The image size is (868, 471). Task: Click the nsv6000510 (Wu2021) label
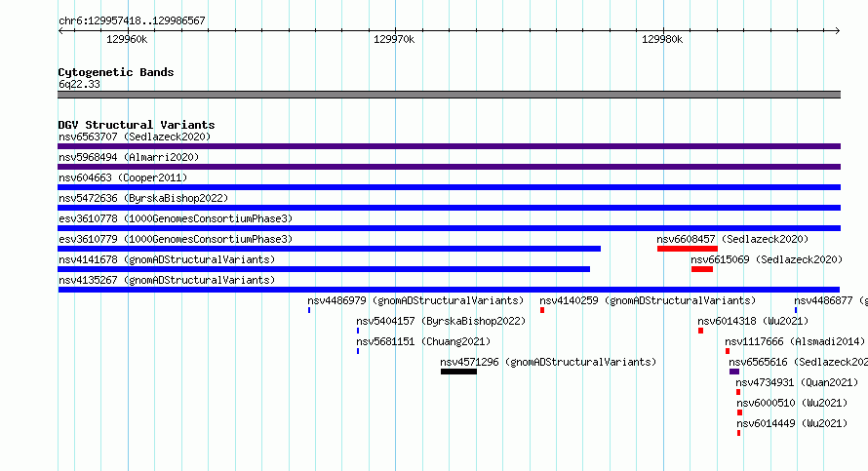(792, 403)
